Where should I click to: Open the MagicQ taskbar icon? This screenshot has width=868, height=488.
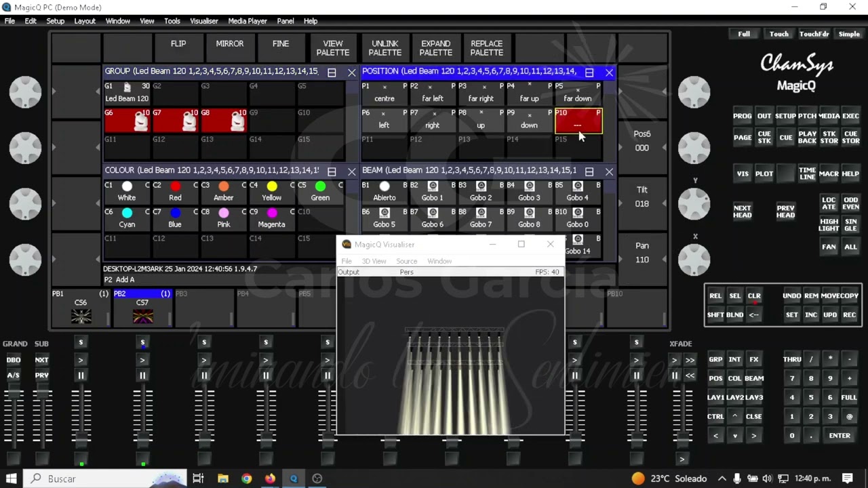(294, 479)
